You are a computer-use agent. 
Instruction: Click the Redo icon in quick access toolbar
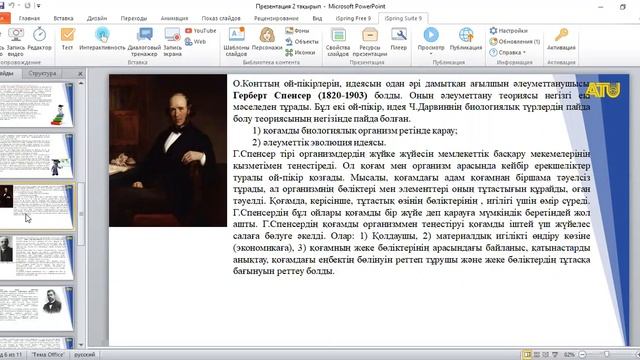[x=27, y=6]
